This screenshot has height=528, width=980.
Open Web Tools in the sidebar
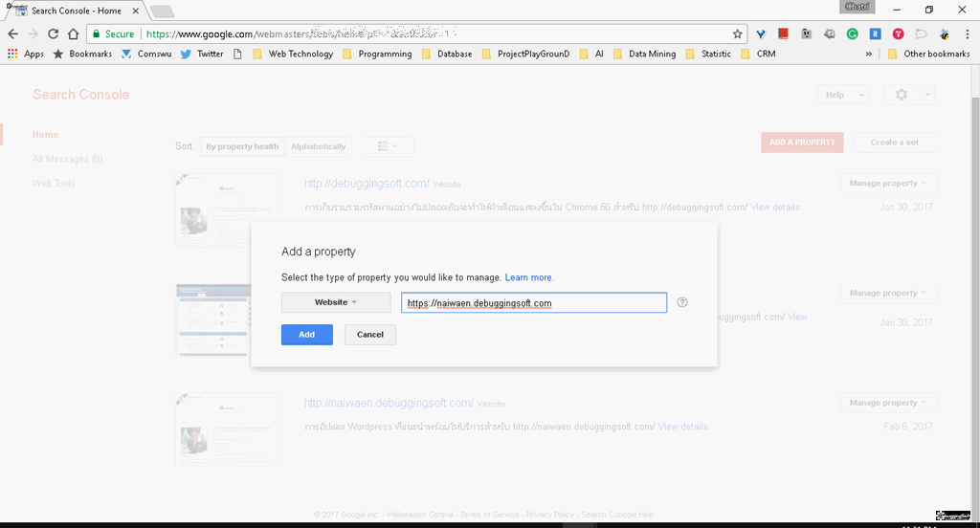[x=54, y=183]
